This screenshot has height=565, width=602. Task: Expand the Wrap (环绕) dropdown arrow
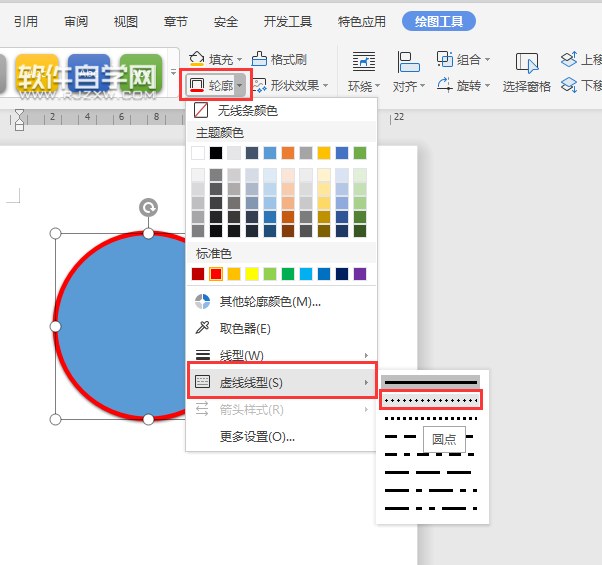point(377,85)
